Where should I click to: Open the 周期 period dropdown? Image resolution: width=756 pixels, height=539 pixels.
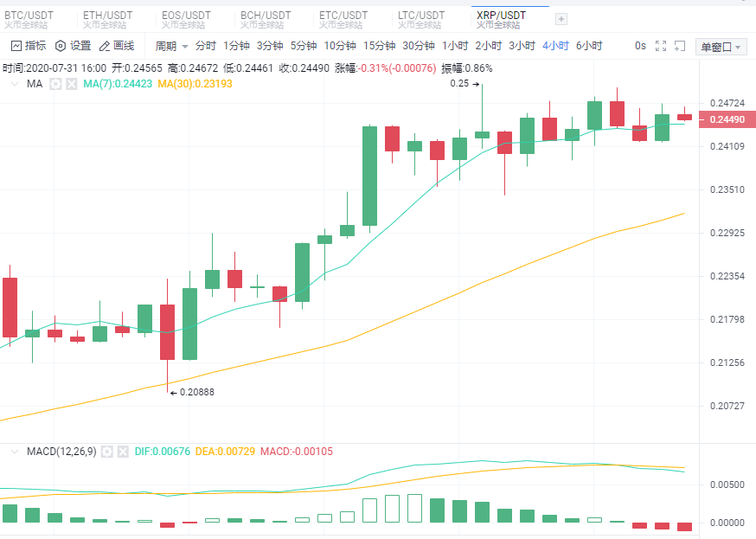tap(171, 46)
